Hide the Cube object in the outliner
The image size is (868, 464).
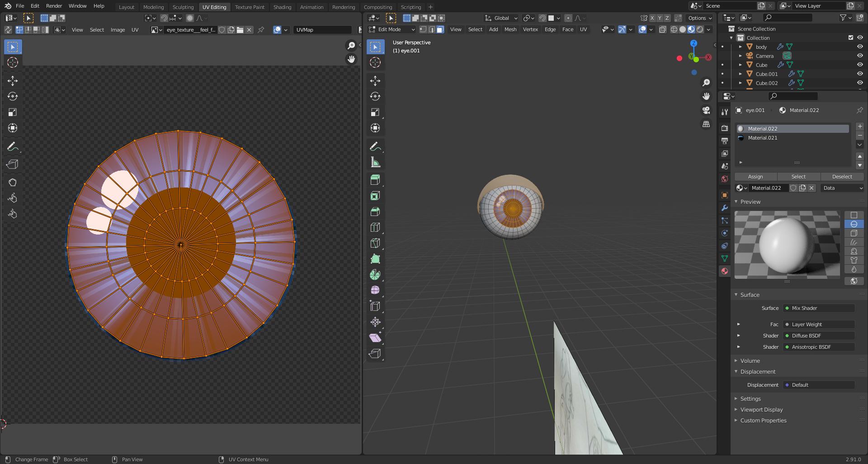[x=860, y=65]
